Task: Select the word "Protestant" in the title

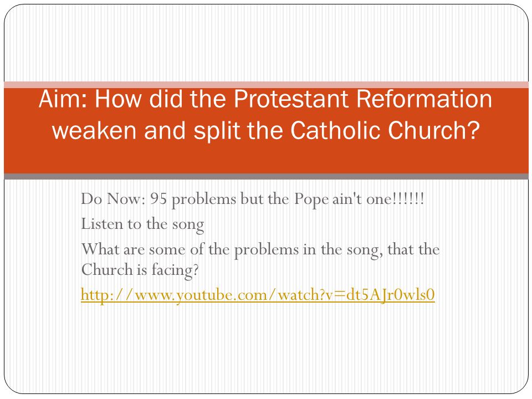Action: [291, 99]
